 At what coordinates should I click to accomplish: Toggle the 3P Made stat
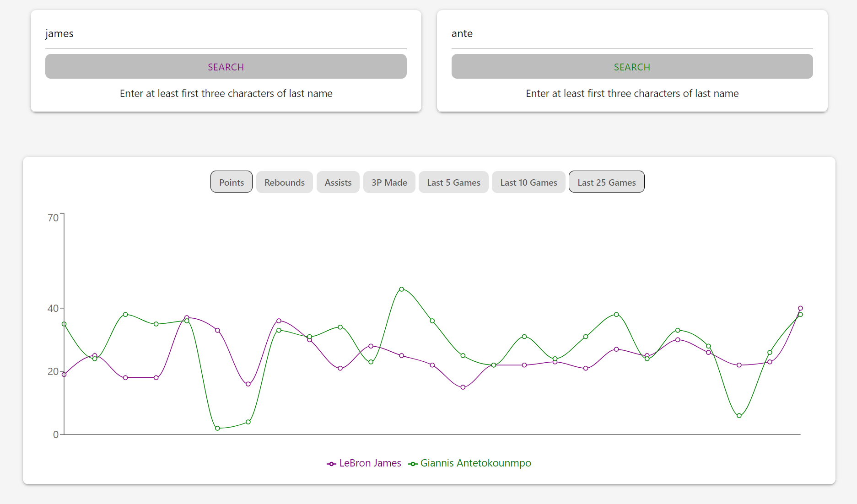point(389,182)
